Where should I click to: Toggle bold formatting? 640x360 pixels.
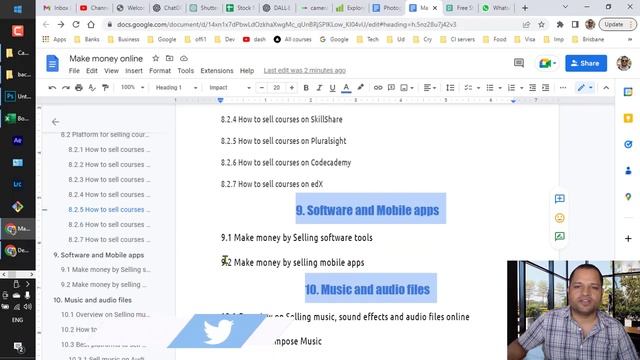(306, 87)
